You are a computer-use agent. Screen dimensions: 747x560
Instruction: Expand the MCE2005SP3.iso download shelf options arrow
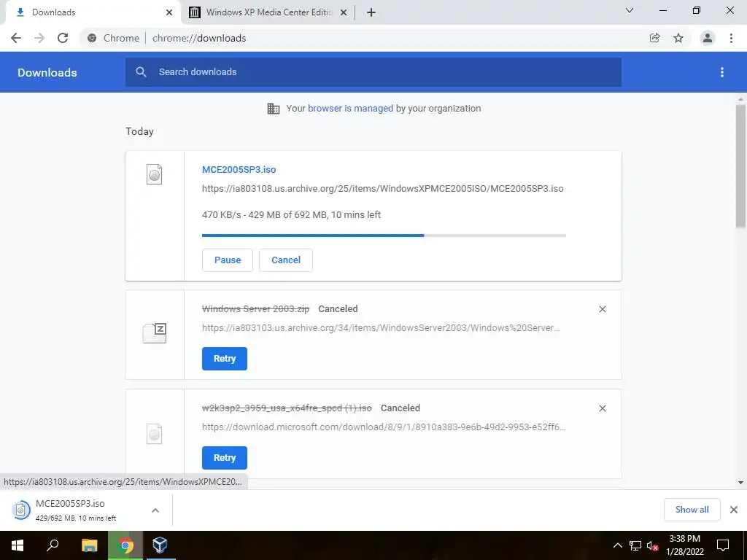155,510
